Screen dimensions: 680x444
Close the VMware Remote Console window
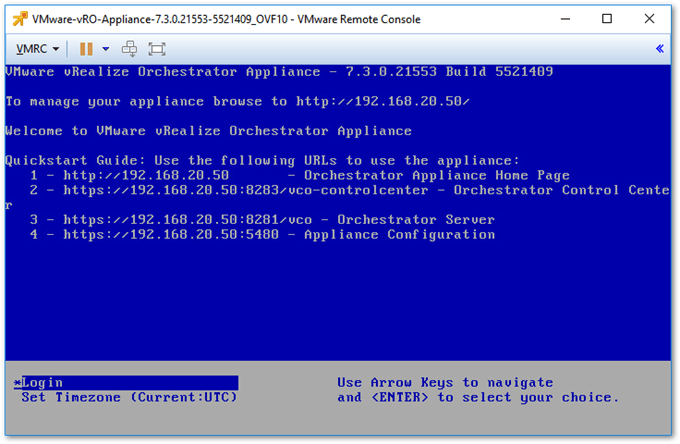click(649, 19)
